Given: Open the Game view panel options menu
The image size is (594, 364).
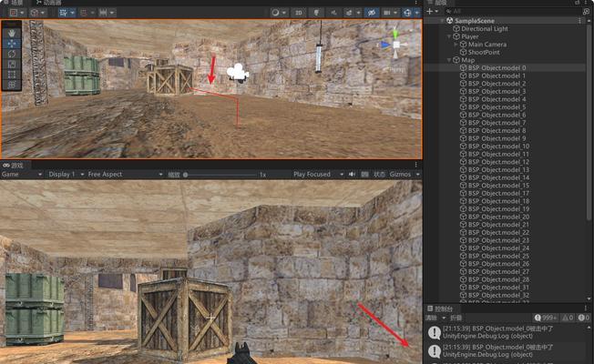Looking at the screenshot, I should tap(416, 165).
